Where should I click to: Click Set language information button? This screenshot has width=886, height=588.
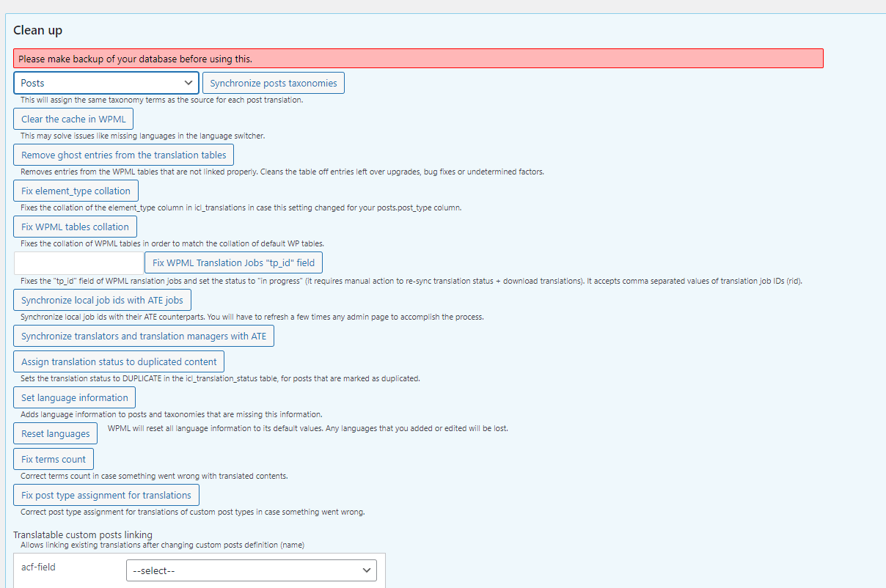pyautogui.click(x=75, y=397)
